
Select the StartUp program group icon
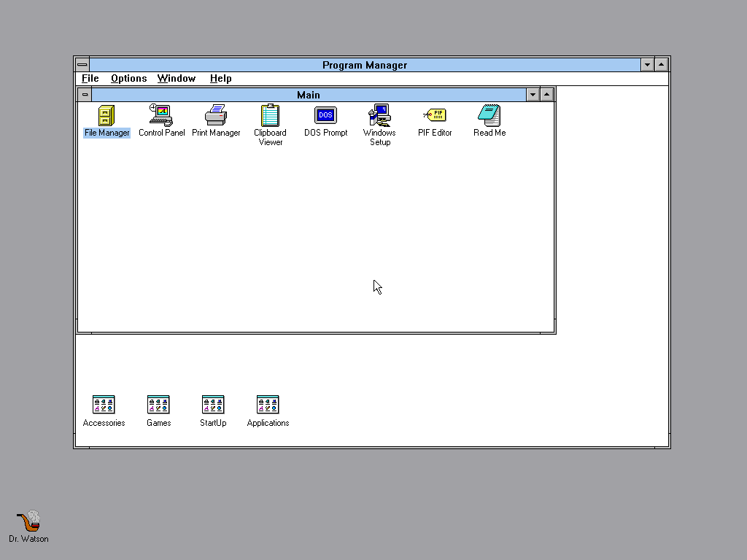tap(213, 405)
